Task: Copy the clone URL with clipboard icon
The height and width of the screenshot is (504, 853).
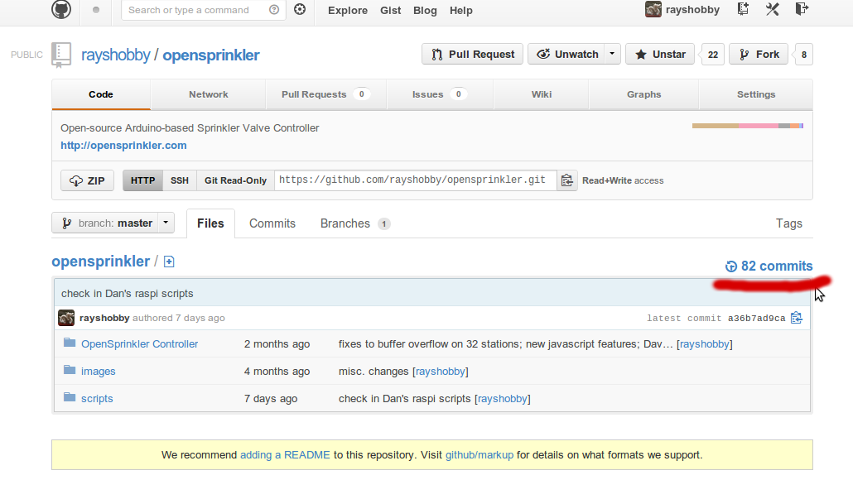Action: pyautogui.click(x=566, y=180)
